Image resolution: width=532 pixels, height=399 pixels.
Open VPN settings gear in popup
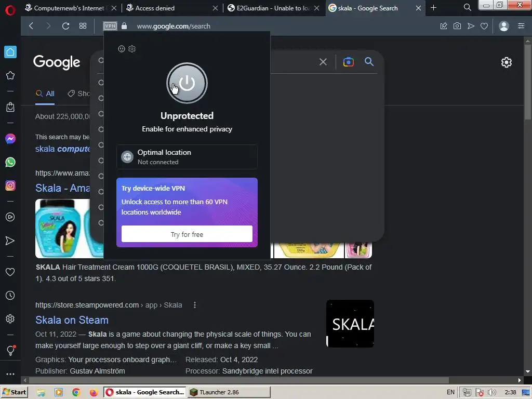coord(132,49)
